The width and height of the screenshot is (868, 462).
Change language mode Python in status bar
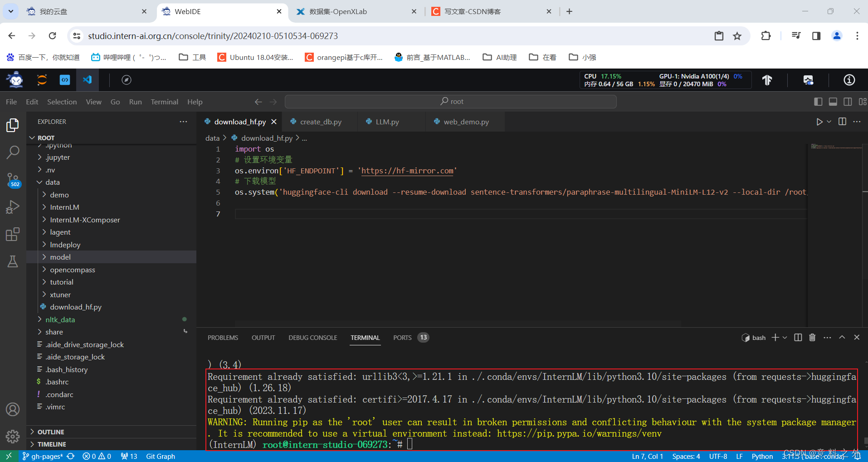tap(762, 456)
